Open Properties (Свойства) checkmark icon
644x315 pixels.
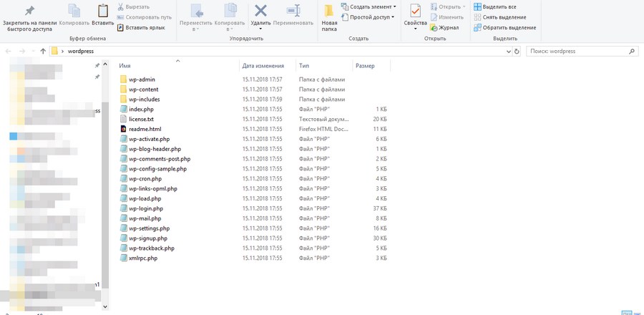click(415, 11)
